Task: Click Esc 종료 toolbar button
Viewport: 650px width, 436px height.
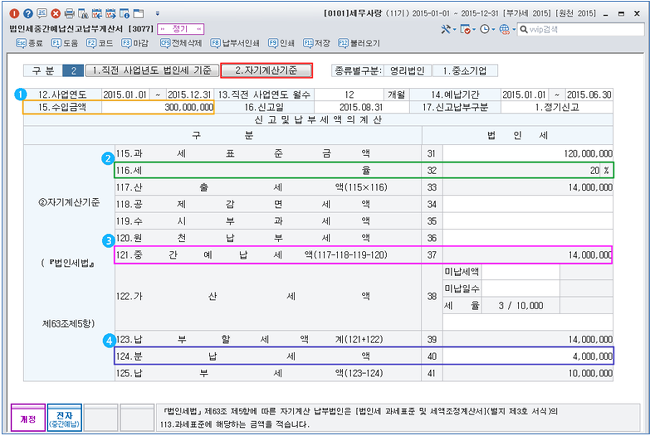Action: 29,43
